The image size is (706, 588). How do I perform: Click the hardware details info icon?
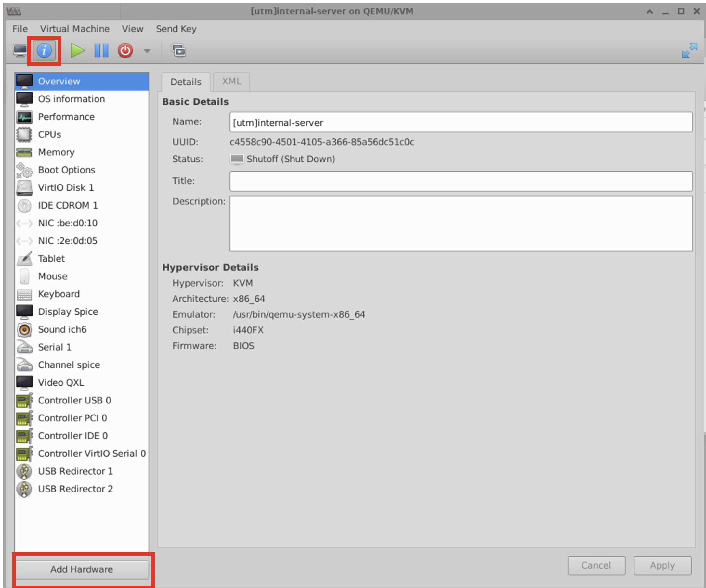45,51
